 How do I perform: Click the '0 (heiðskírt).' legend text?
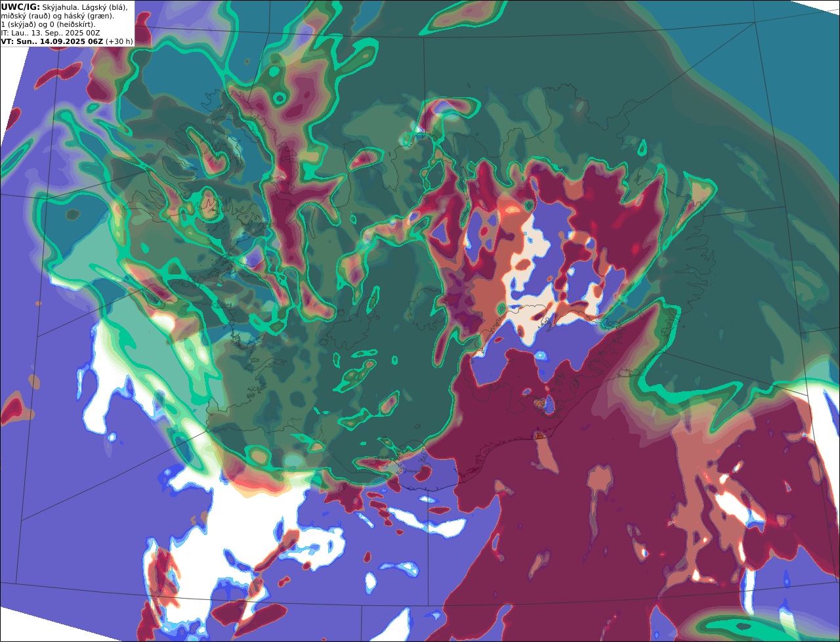[x=72, y=25]
